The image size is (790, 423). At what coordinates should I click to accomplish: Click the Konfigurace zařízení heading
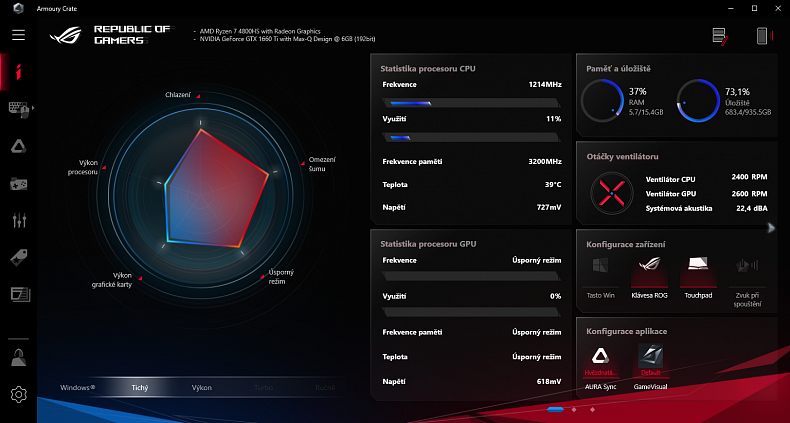[x=626, y=244]
